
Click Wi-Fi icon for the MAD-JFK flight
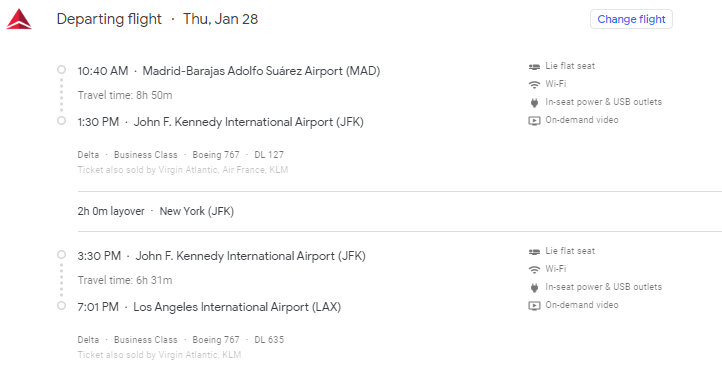534,84
